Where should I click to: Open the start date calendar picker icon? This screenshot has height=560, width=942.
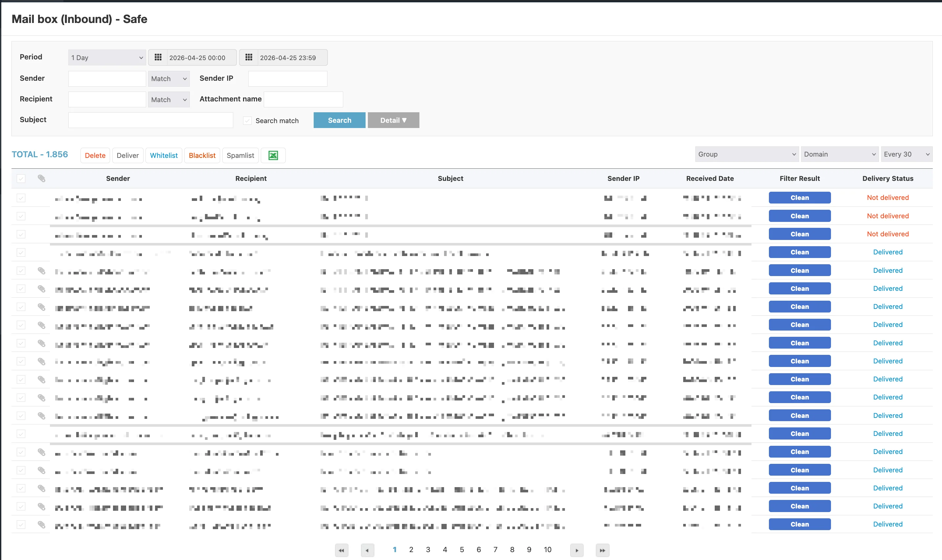click(x=158, y=57)
